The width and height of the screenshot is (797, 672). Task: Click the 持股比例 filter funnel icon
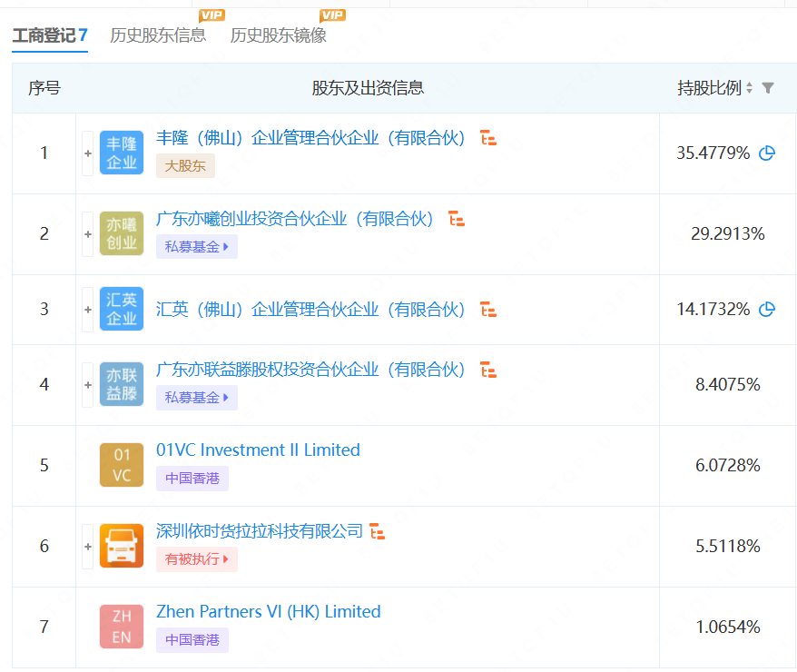(768, 88)
